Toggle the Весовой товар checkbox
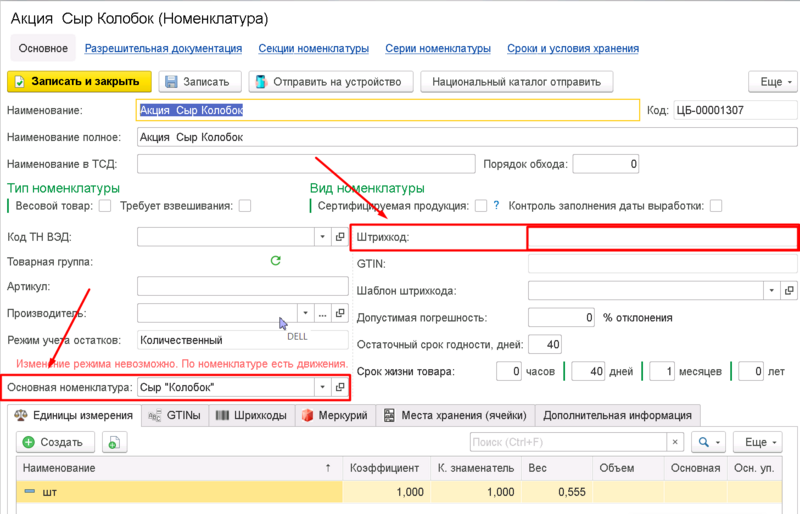 tap(105, 206)
